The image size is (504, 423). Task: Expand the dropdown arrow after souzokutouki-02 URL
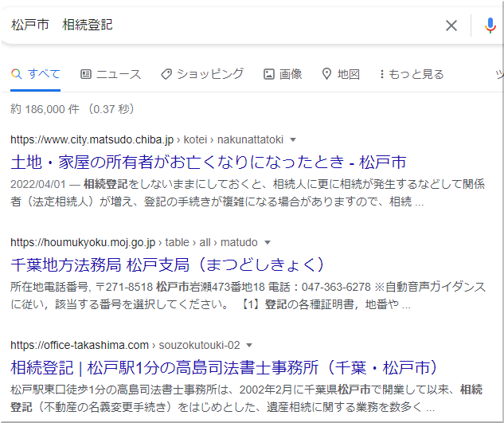[249, 346]
